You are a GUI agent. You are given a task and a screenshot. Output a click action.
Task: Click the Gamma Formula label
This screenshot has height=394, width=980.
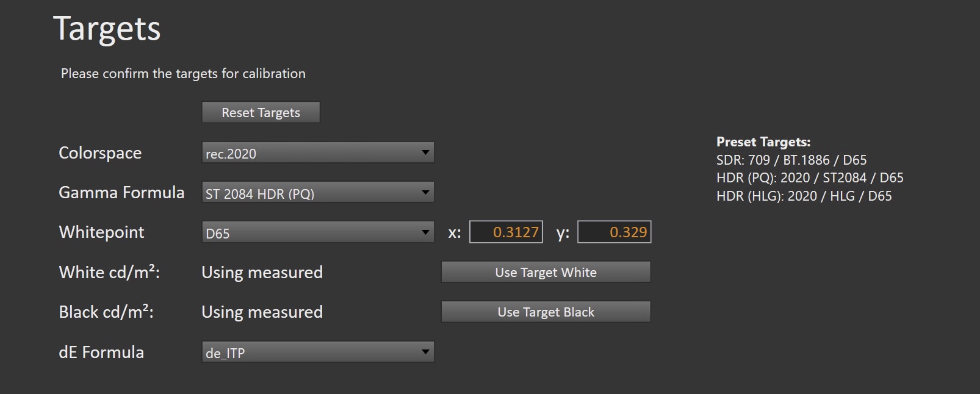[x=121, y=192]
